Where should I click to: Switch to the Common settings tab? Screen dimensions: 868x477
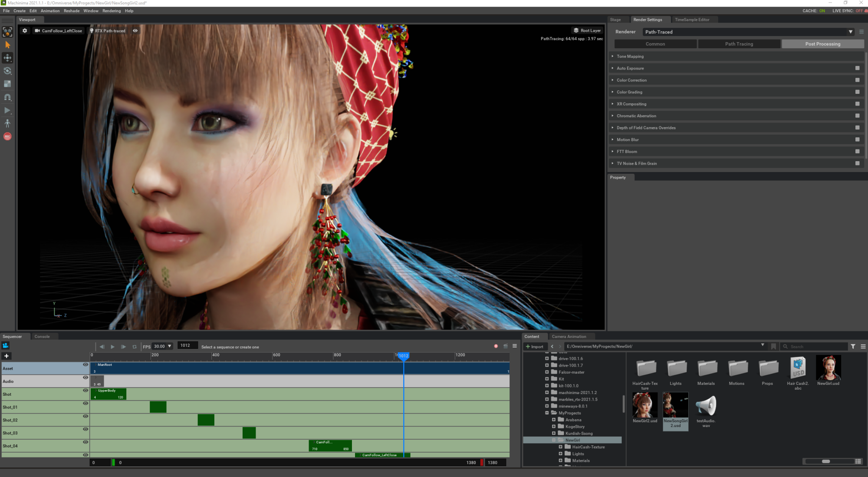pos(655,44)
